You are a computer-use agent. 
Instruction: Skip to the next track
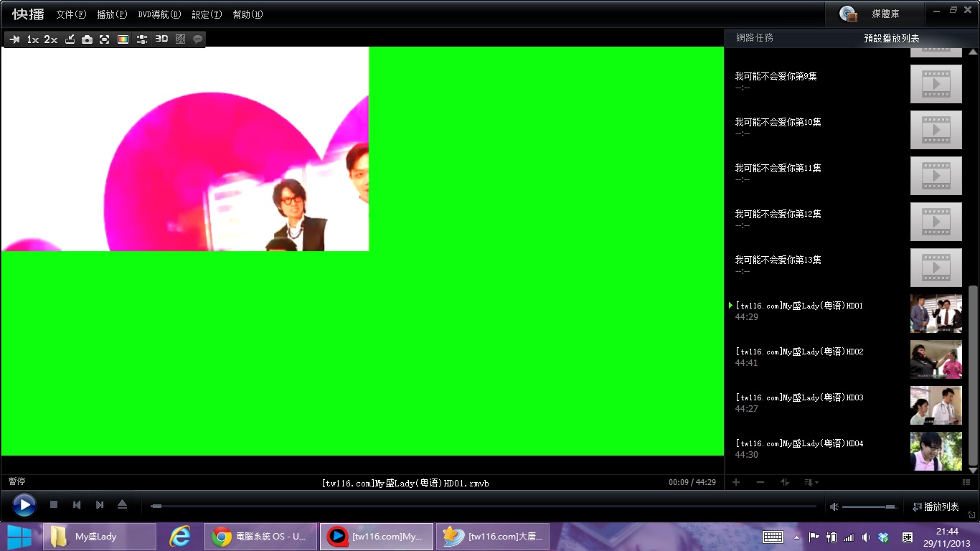(100, 505)
